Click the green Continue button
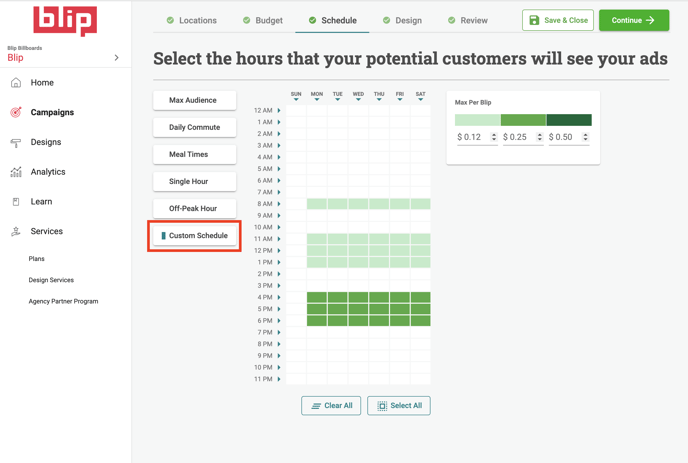 pos(634,20)
